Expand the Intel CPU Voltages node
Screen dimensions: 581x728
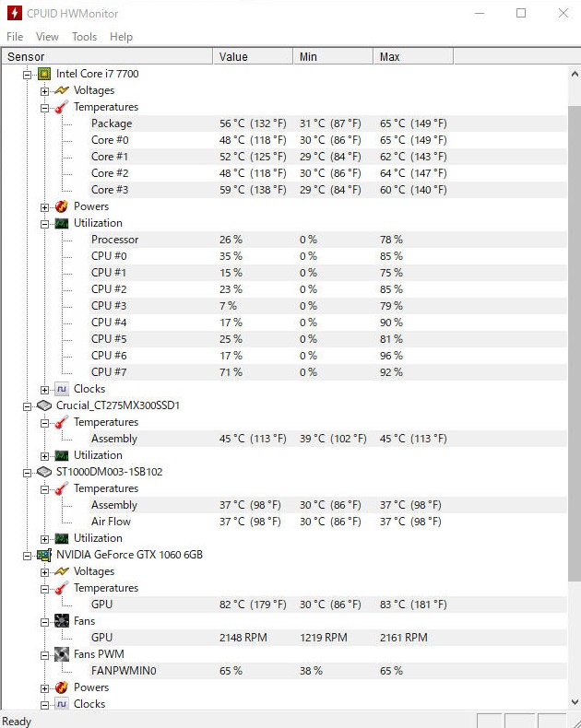point(44,91)
